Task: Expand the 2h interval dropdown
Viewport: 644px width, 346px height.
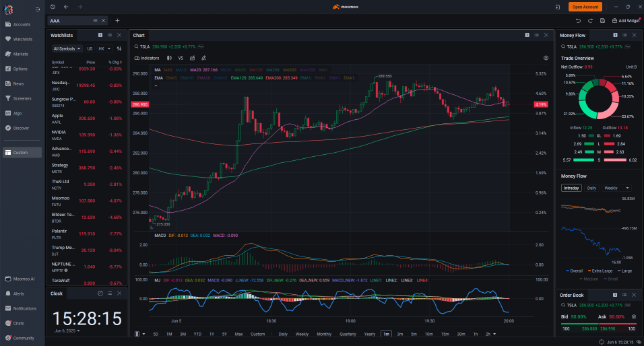Action: tap(494, 334)
